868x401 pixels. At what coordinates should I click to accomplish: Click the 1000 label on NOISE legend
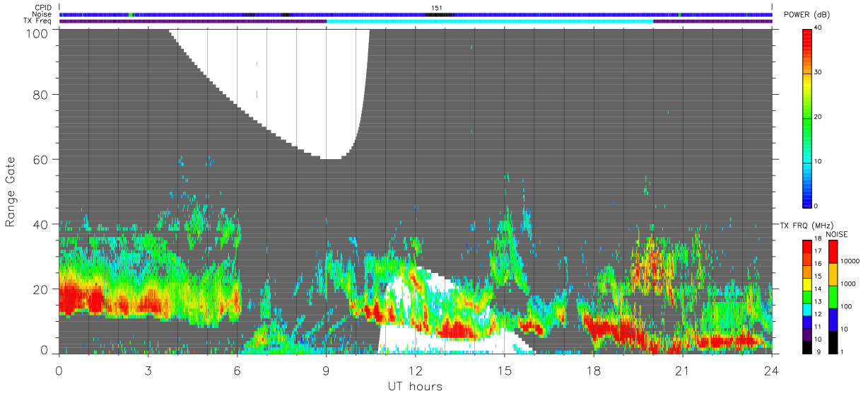pos(848,284)
